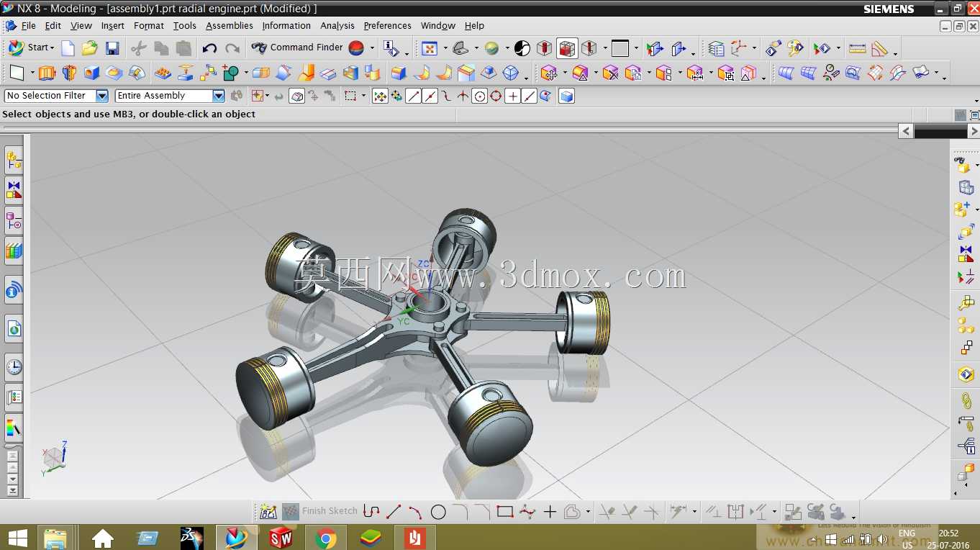Toggle Existing Point snap option
Screen dimensions: 980x550
click(512, 96)
